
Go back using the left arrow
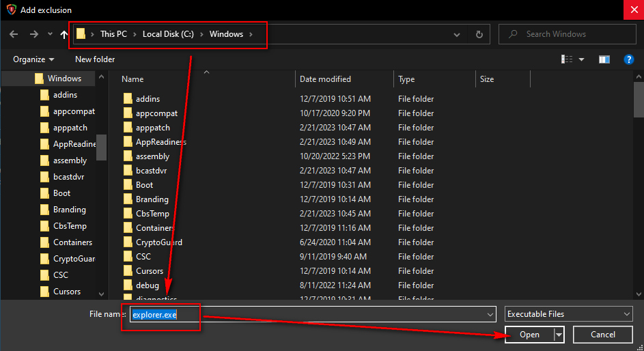coord(14,34)
